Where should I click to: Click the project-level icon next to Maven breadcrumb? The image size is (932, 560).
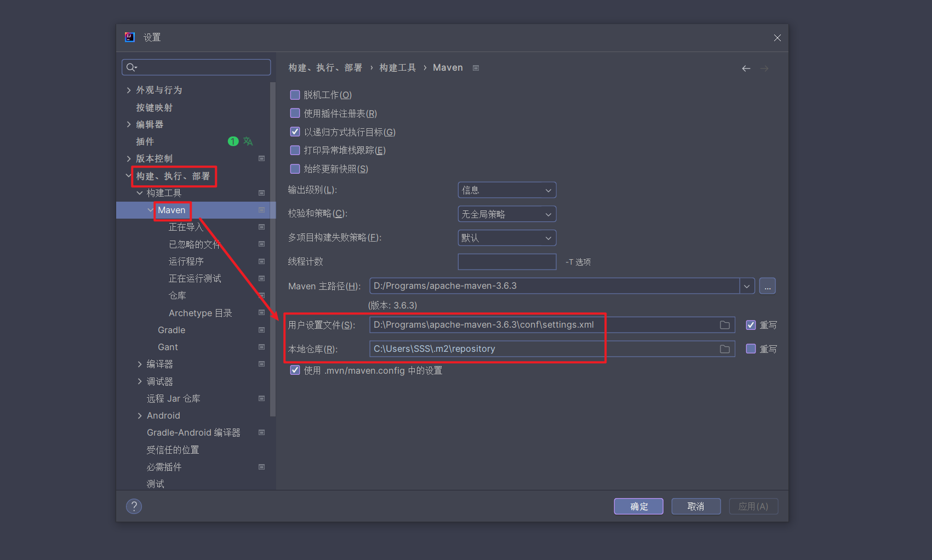click(476, 68)
